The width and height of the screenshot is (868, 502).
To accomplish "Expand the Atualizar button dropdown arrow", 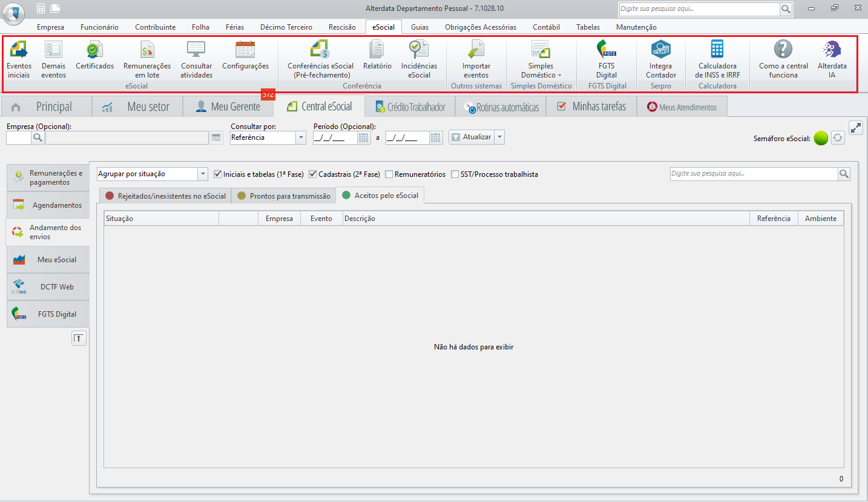I will click(499, 137).
